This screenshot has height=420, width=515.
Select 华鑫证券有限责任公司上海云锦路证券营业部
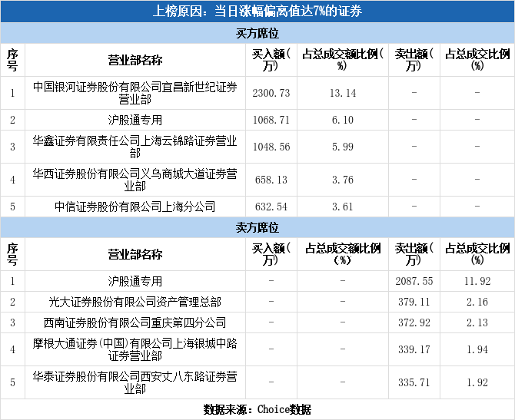135,147
